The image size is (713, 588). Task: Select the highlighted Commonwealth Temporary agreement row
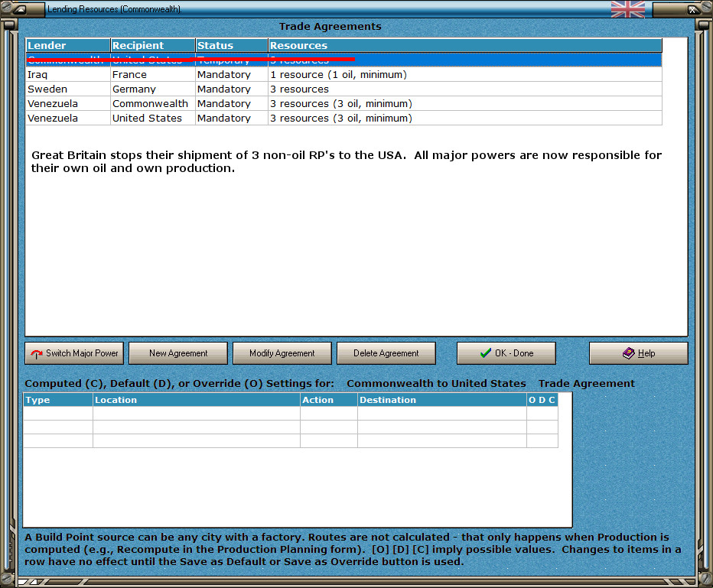click(x=343, y=60)
